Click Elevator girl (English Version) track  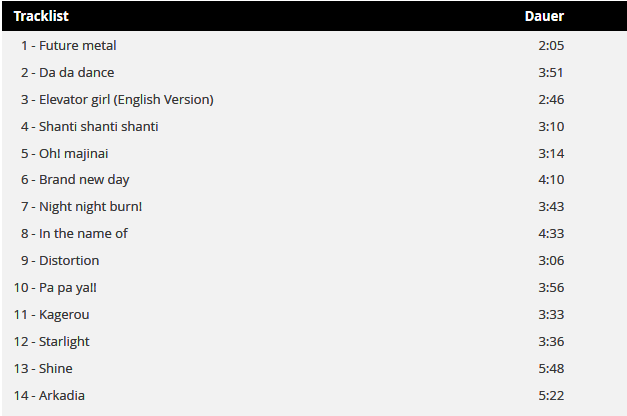click(117, 100)
